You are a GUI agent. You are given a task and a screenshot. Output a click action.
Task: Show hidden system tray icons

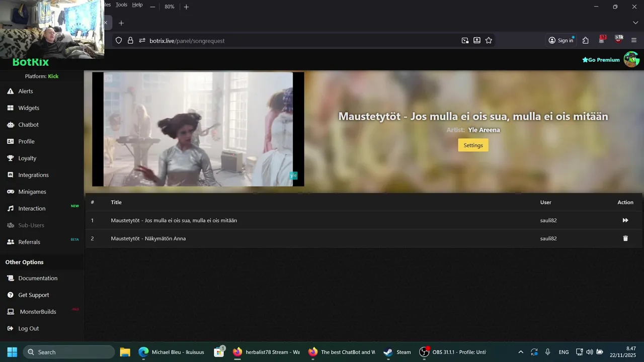(521, 352)
